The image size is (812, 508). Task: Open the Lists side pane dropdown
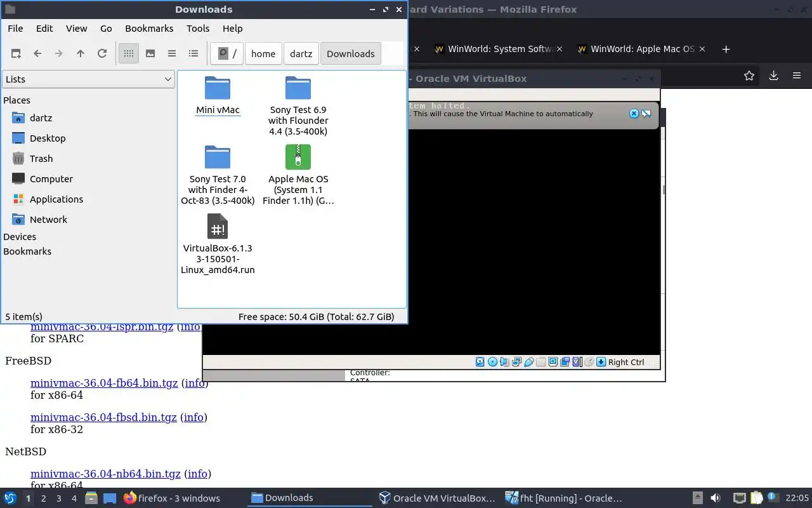pyautogui.click(x=88, y=79)
